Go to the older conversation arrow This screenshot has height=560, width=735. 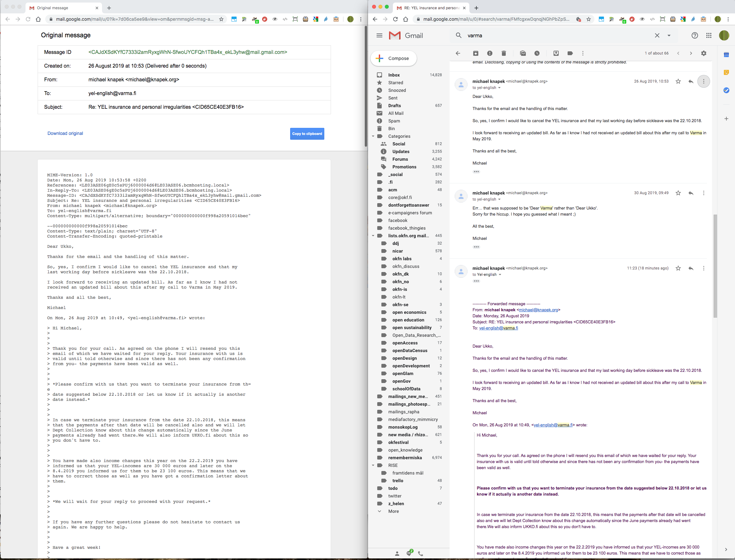point(691,53)
